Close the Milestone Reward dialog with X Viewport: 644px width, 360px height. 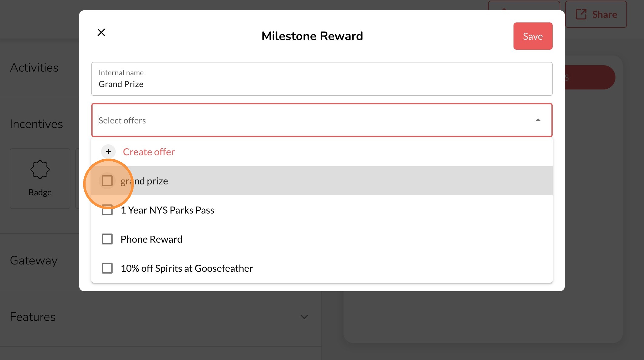(x=101, y=32)
